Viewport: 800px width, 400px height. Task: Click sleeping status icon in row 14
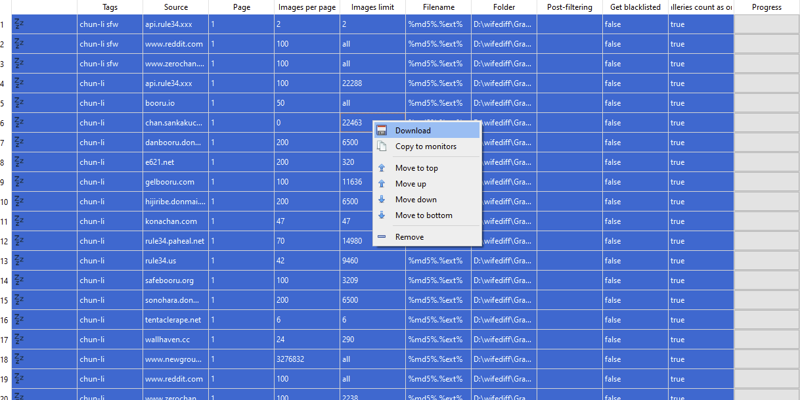point(19,280)
